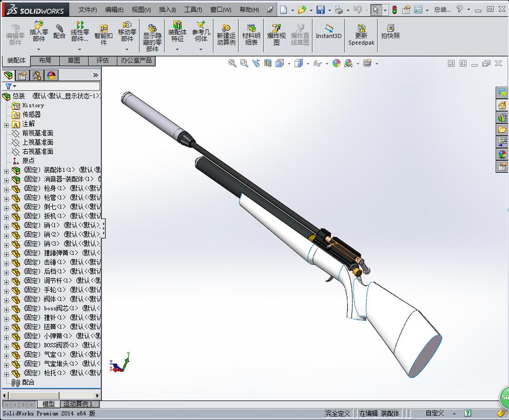Image resolution: width=509 pixels, height=420 pixels.
Task: Open Assembly Features (装配体特征) tool
Action: pos(177,31)
